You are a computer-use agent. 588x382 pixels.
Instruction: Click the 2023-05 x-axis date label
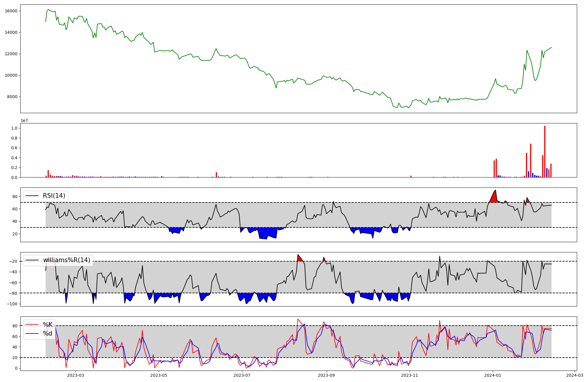click(x=159, y=375)
